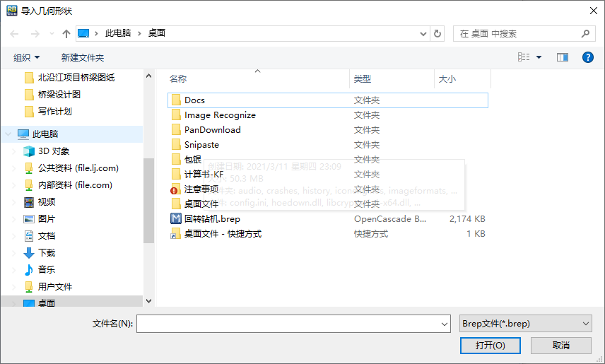Change view with the view layout icon
This screenshot has height=364, width=605.
(524, 57)
